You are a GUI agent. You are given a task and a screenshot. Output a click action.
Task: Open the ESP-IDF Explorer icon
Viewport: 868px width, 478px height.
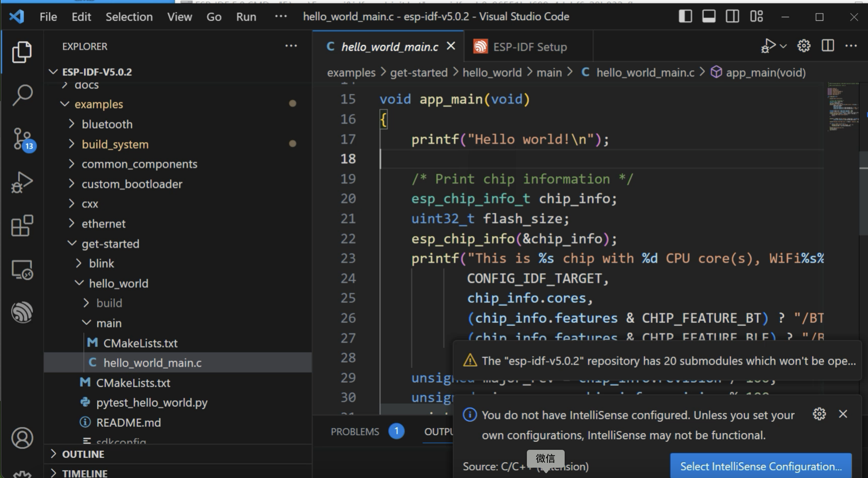[22, 312]
